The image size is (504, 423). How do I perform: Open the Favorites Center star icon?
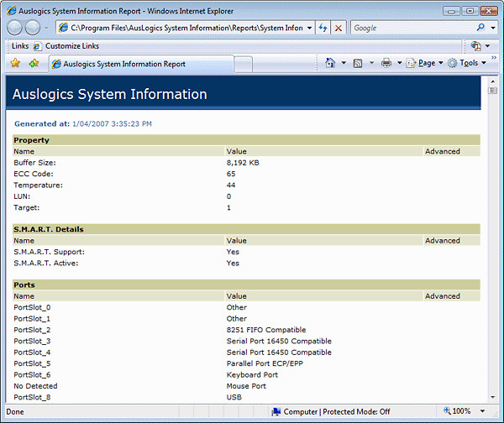point(15,63)
